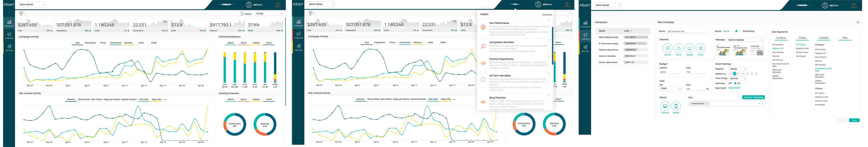Screen dimensions: 868x147
Task: Pick the Display channel monitor icon
Action: click(689, 48)
